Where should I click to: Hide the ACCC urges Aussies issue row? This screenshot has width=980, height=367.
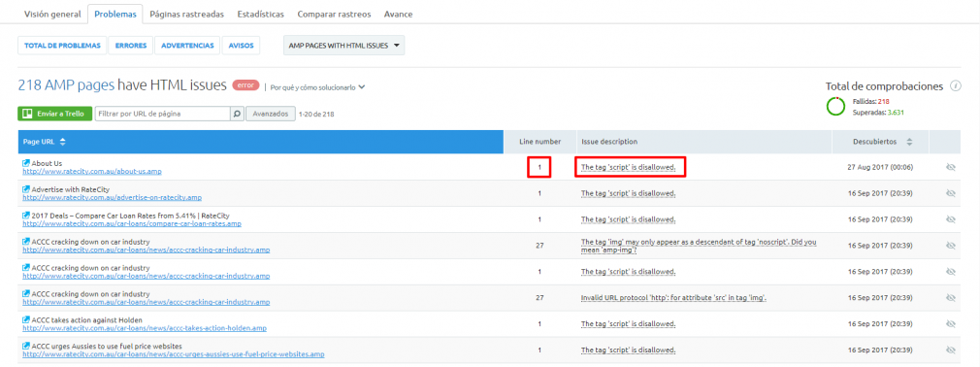tap(951, 350)
